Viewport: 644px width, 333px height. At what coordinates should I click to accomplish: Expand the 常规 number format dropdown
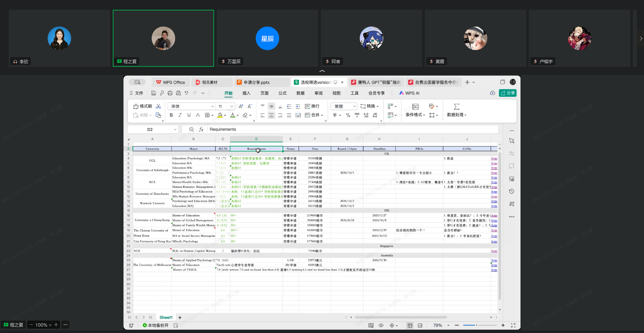[354, 106]
